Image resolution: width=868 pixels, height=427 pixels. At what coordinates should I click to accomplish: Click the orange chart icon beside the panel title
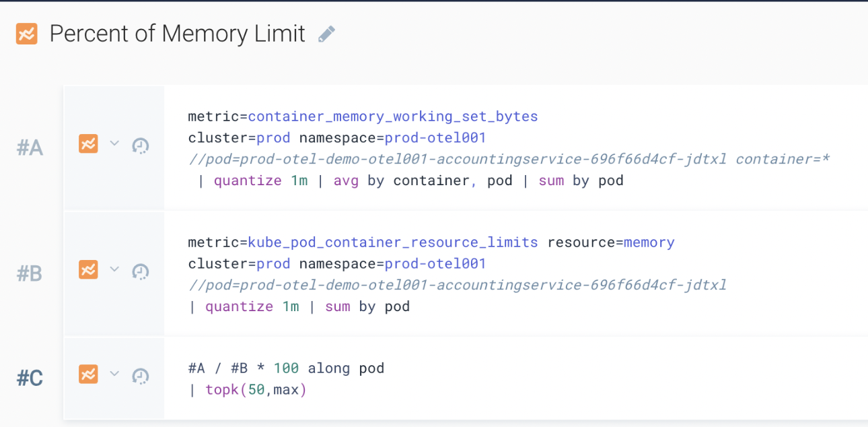[27, 33]
